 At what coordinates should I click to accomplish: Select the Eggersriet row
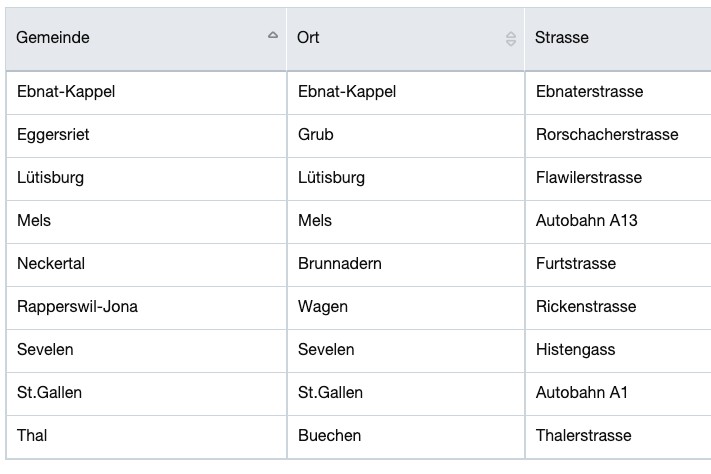tap(359, 136)
